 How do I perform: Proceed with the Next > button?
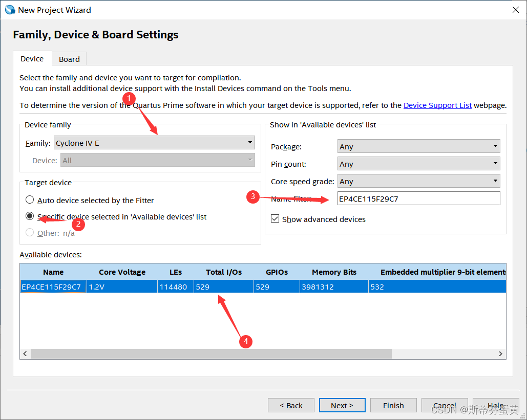[x=342, y=405]
